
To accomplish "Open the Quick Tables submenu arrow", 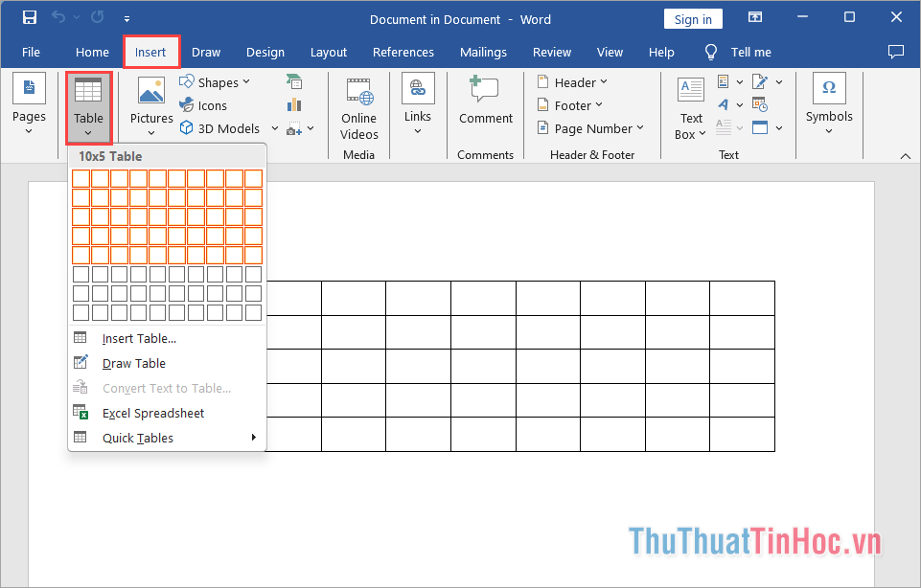I will tap(254, 438).
